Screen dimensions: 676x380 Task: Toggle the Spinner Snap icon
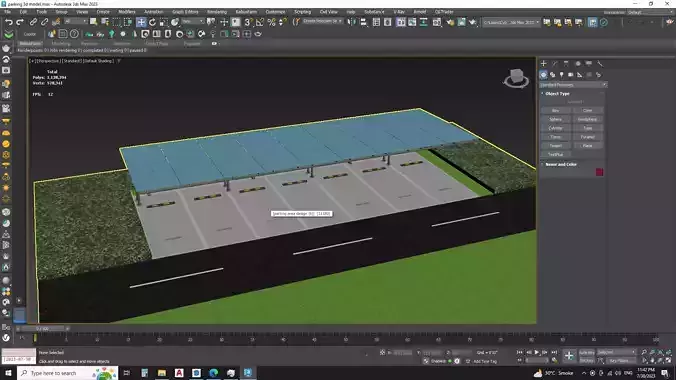282,22
